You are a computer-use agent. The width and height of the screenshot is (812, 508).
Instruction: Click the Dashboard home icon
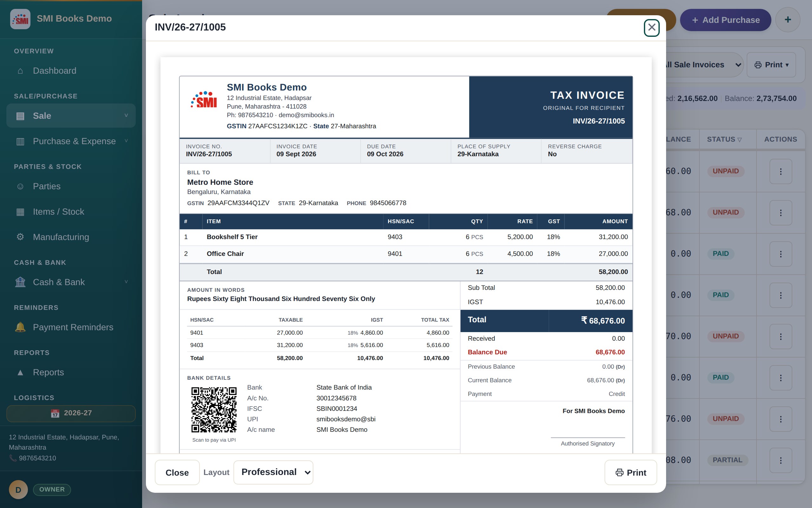[20, 71]
